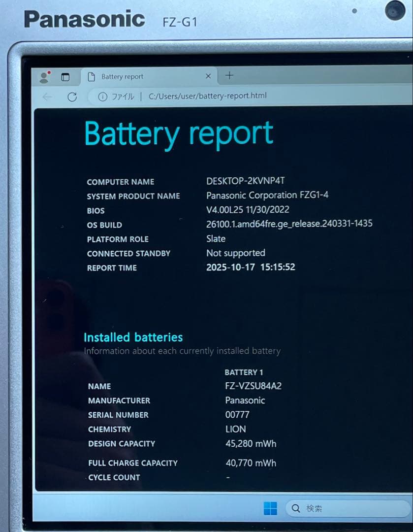Screen dimensions: 413x532
Task: Open the Windows Start menu
Action: pyautogui.click(x=270, y=508)
